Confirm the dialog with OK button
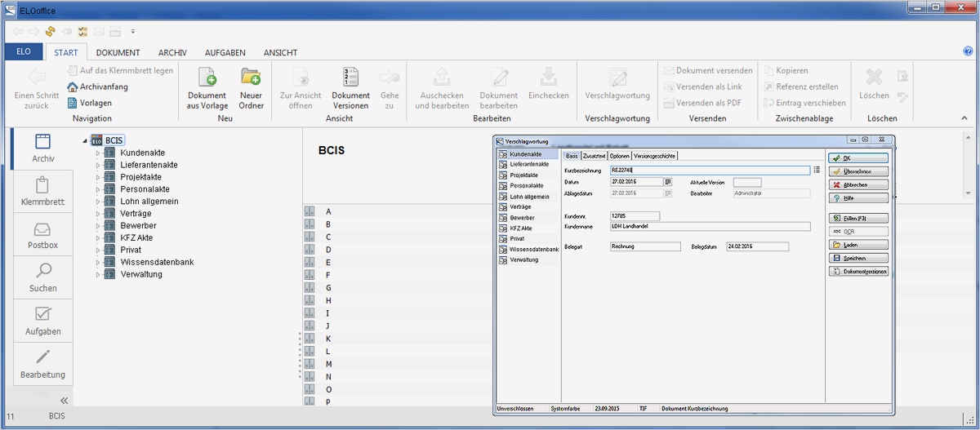Viewport: 980px width, 430px height. tap(857, 158)
